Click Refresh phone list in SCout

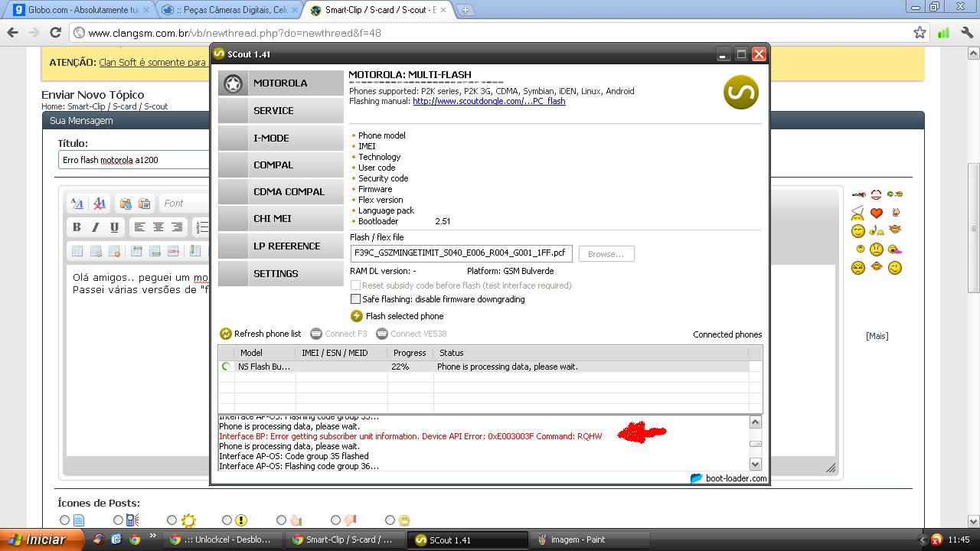point(260,334)
